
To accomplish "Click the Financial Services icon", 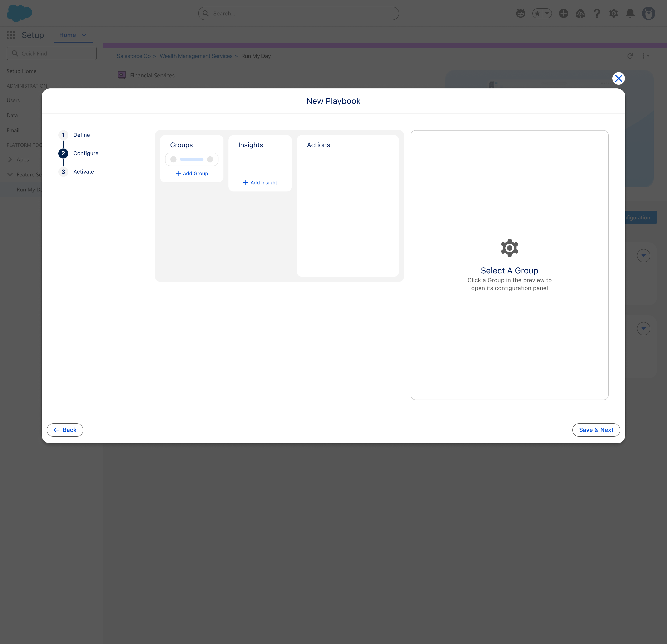I will point(122,75).
